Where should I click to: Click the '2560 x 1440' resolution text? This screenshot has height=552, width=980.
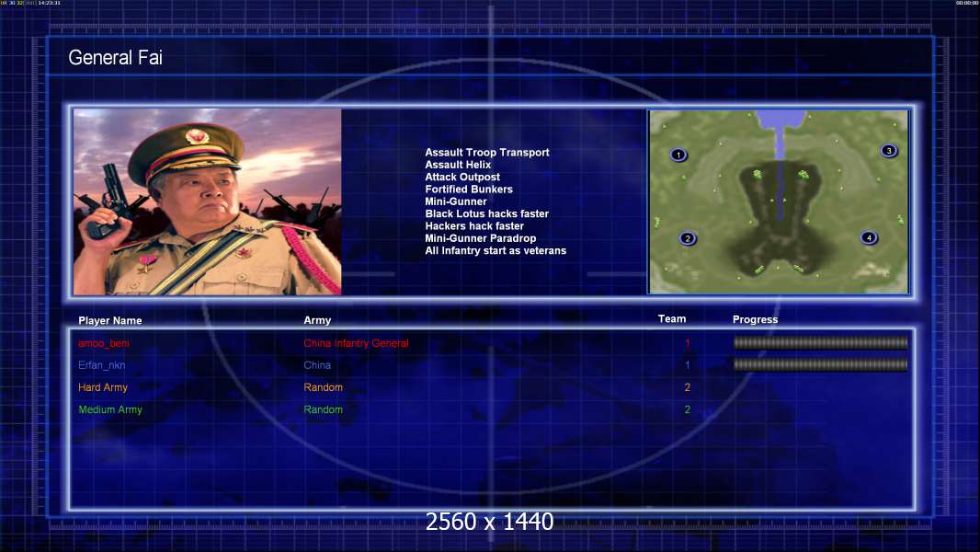click(x=489, y=522)
